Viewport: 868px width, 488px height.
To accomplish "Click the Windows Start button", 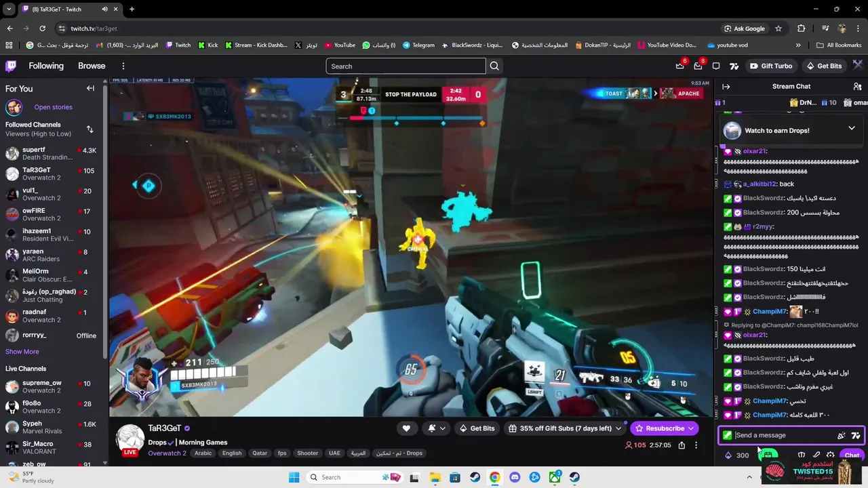I will [x=294, y=477].
